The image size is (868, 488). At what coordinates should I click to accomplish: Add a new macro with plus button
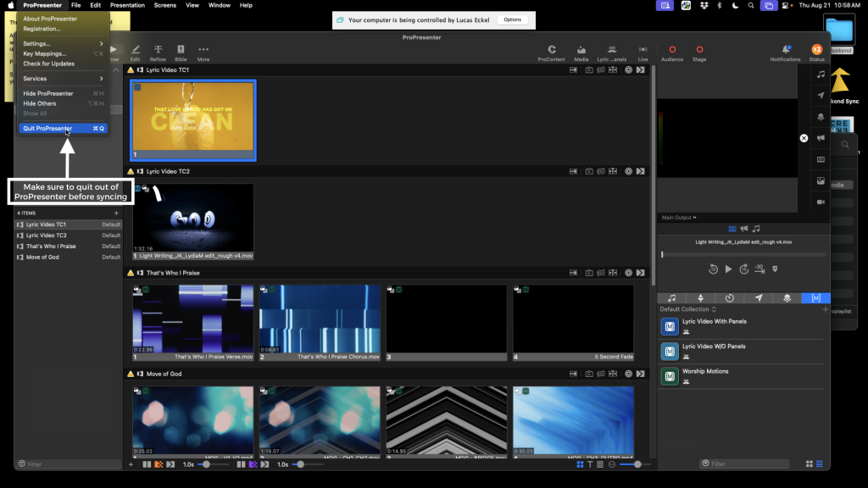[825, 310]
